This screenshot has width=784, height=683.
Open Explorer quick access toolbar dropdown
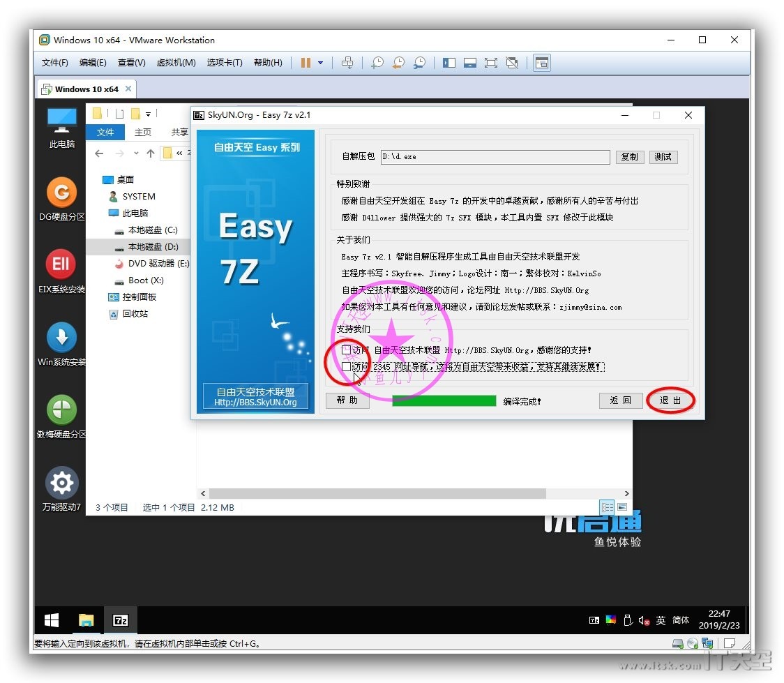[x=148, y=114]
